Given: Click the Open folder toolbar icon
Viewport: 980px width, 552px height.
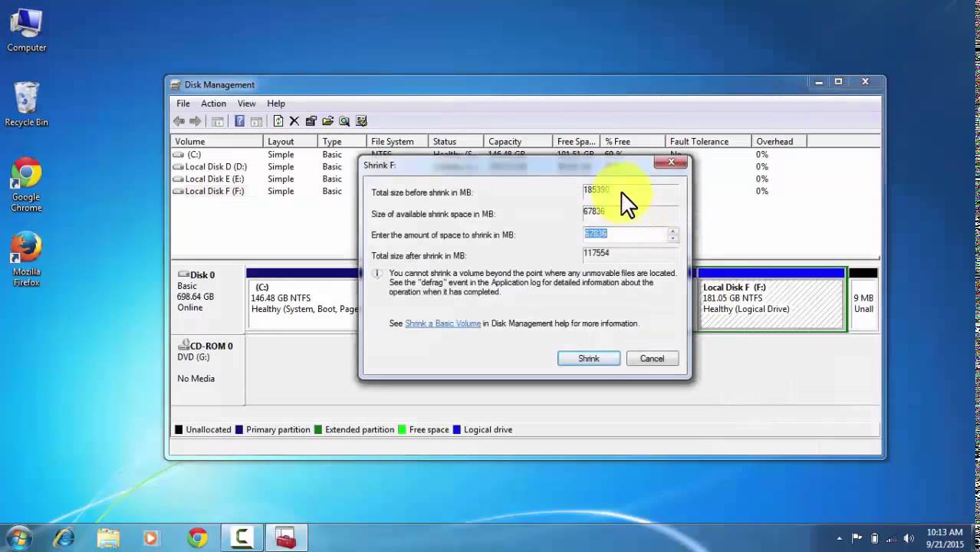Looking at the screenshot, I should point(327,121).
